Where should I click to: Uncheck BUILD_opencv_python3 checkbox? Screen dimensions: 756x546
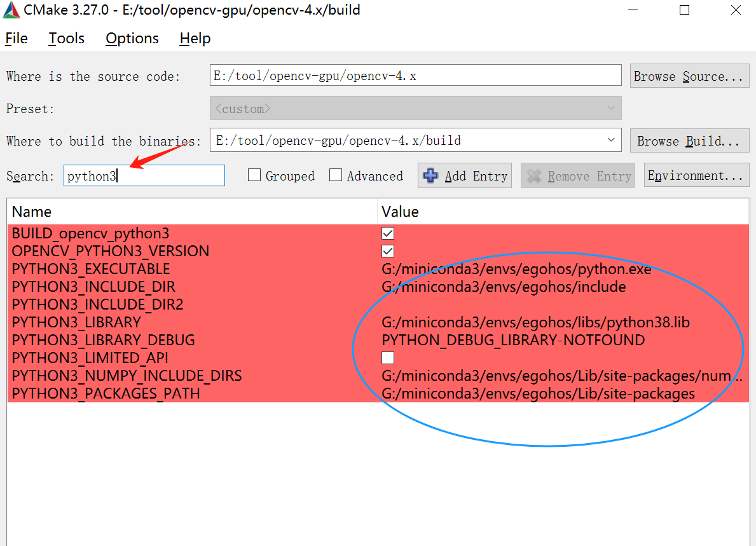click(x=388, y=233)
